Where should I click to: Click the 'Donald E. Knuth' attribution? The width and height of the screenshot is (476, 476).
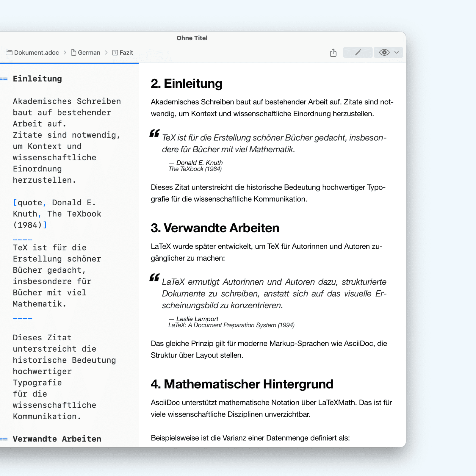(x=199, y=163)
